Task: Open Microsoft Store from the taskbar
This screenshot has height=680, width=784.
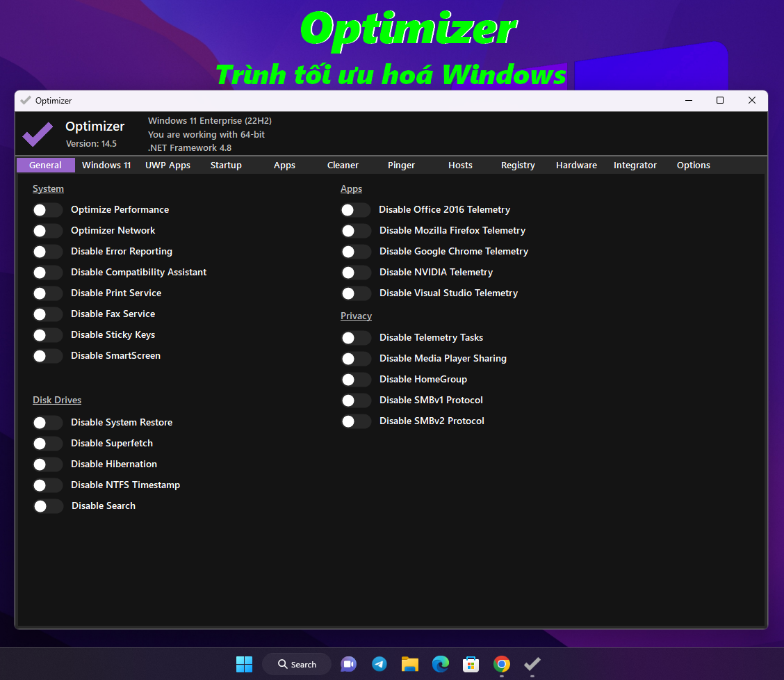Action: pyautogui.click(x=471, y=664)
